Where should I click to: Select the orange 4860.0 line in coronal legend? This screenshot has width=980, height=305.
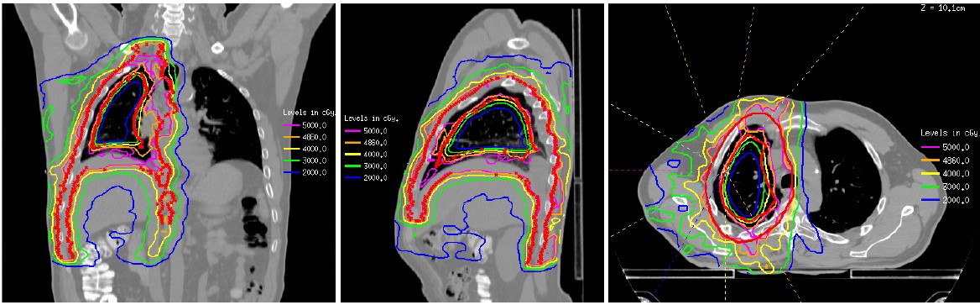292,137
